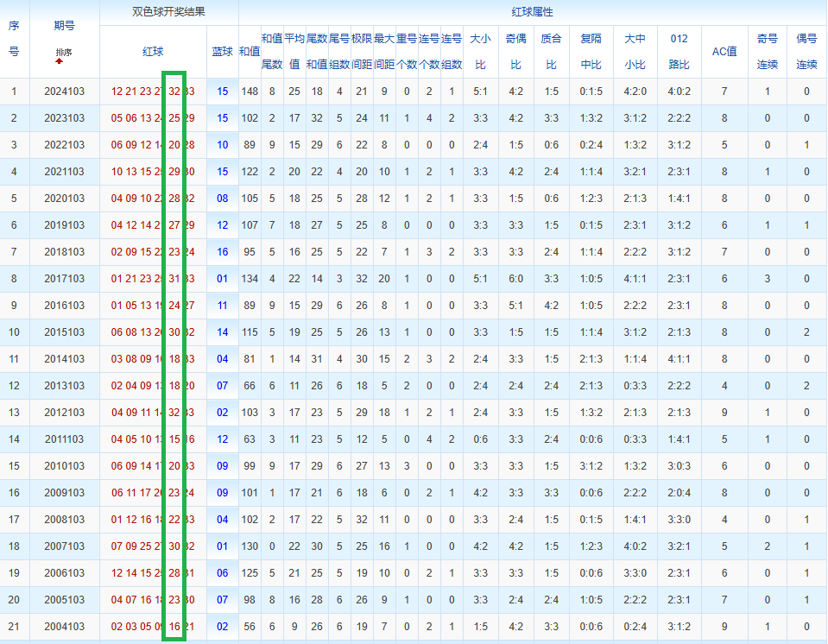Select period number 2010103
The image size is (828, 644).
click(x=65, y=465)
